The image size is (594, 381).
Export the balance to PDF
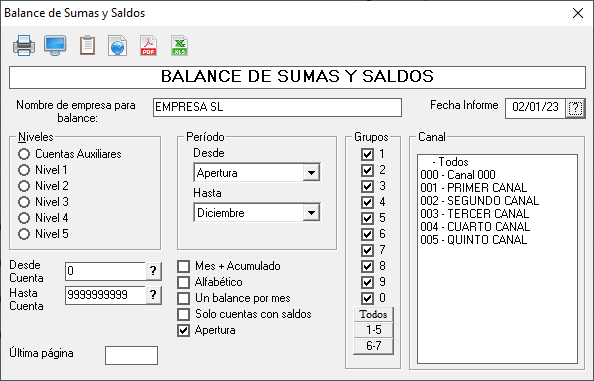click(x=148, y=45)
